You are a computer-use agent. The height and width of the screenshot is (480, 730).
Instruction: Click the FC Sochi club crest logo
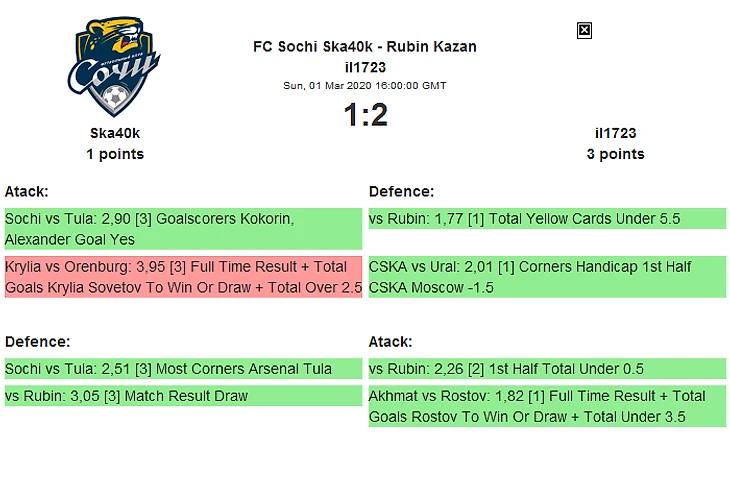click(x=114, y=67)
